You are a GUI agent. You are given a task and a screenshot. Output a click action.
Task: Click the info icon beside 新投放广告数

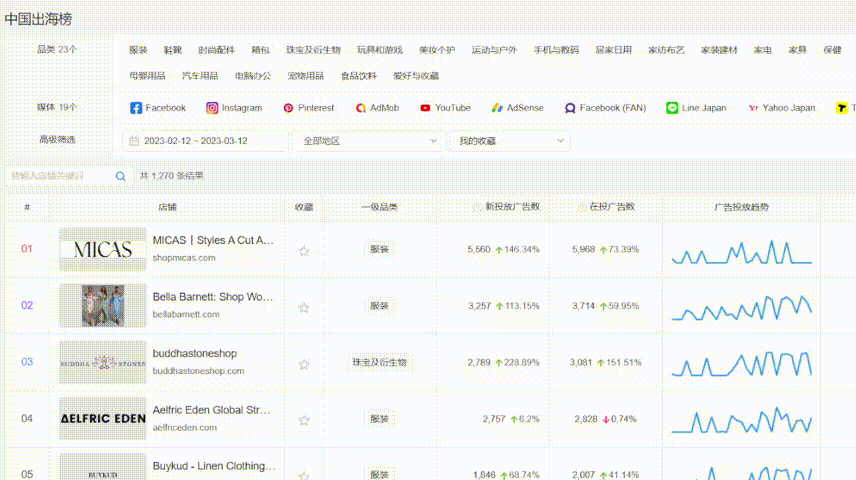pos(477,207)
